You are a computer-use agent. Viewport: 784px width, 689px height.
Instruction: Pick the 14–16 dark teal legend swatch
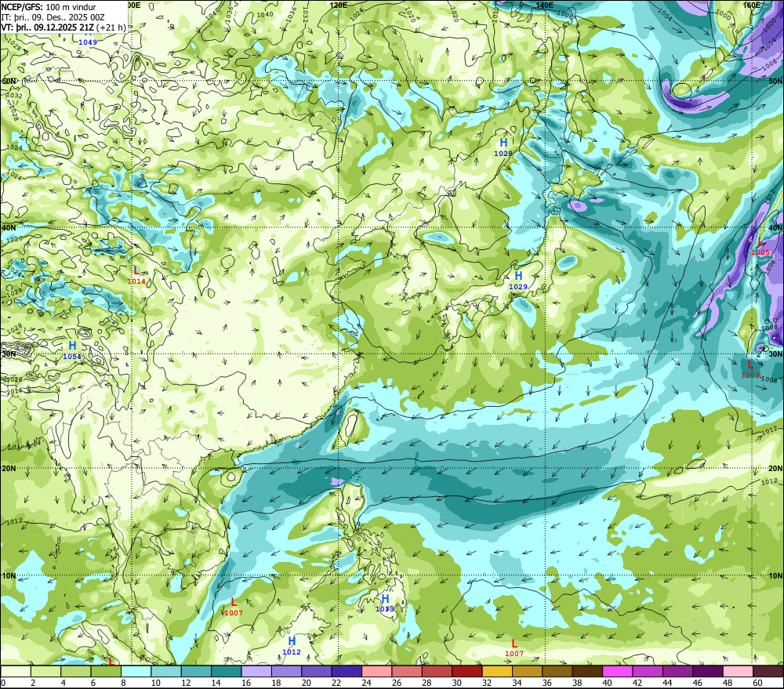click(227, 671)
